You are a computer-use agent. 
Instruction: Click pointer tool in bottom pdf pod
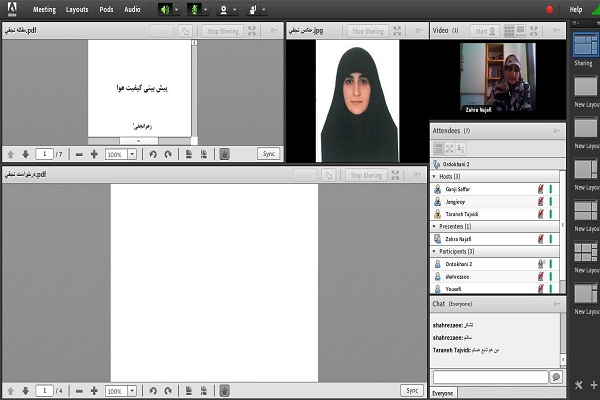pyautogui.click(x=329, y=175)
